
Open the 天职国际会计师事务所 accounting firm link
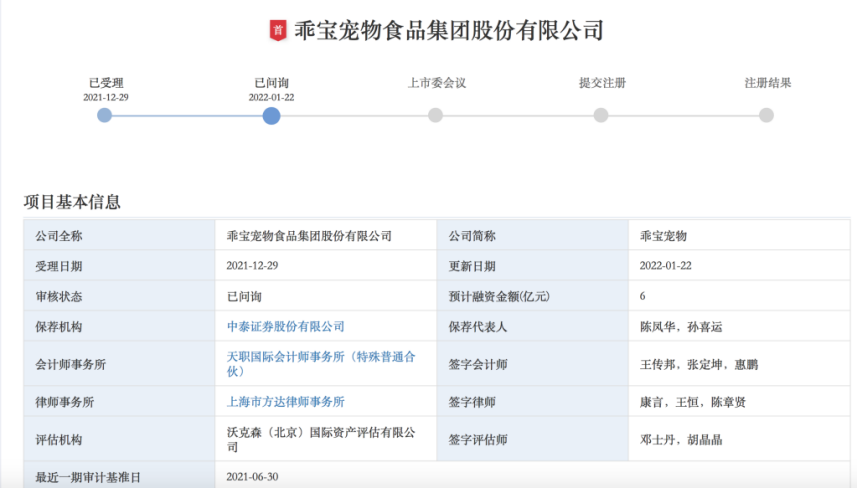321,364
